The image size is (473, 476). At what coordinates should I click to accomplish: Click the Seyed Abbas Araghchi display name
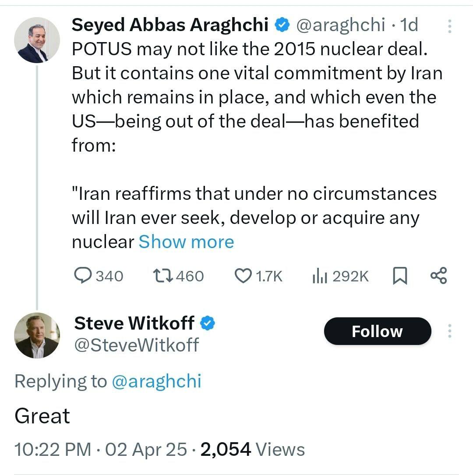(x=170, y=25)
